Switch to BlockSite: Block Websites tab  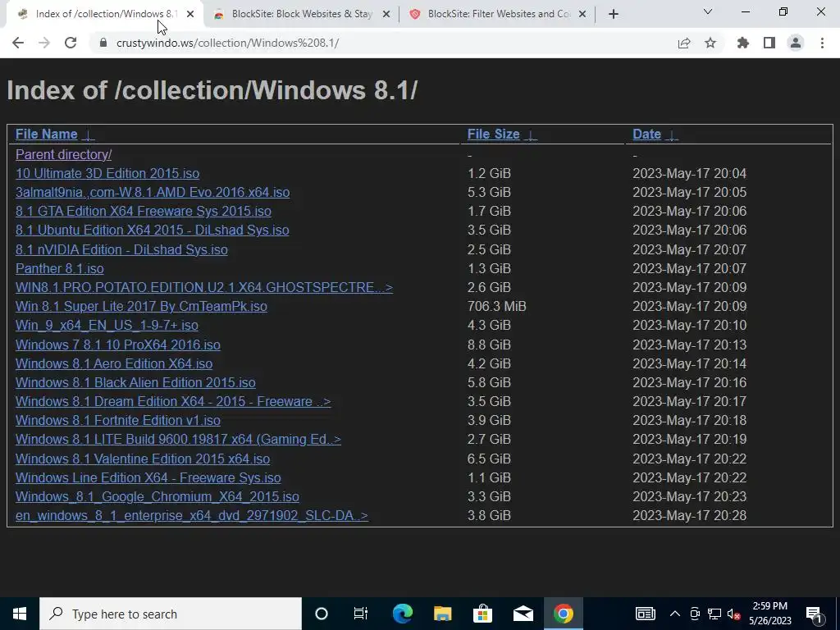(302, 14)
